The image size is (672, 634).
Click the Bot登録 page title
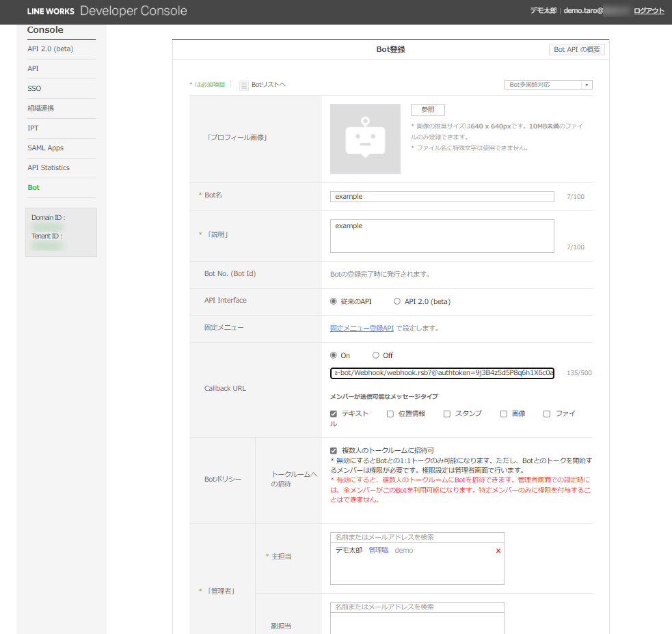(390, 49)
